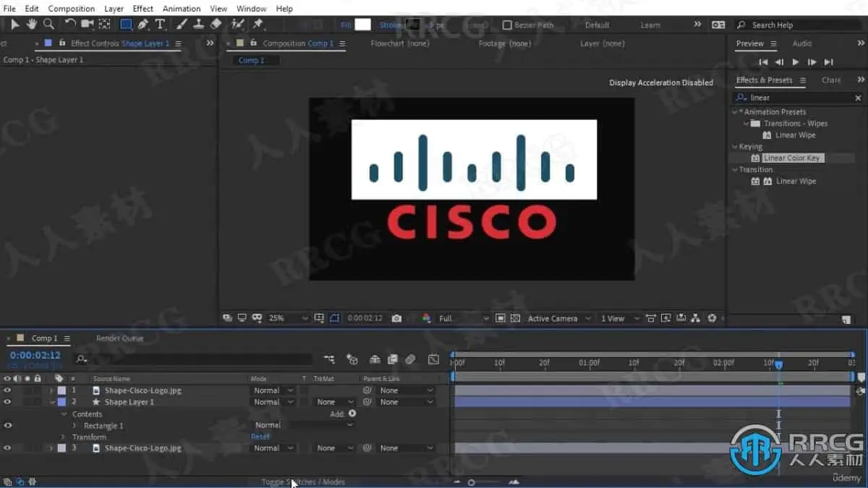868x488 pixels.
Task: Select the Zoom magnifier tool
Action: [x=48, y=25]
